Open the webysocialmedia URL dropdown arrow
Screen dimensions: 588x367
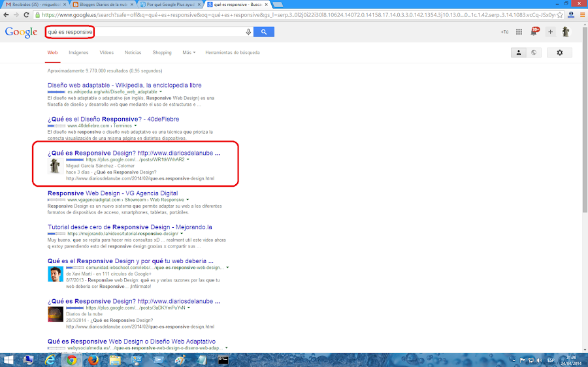(226, 348)
